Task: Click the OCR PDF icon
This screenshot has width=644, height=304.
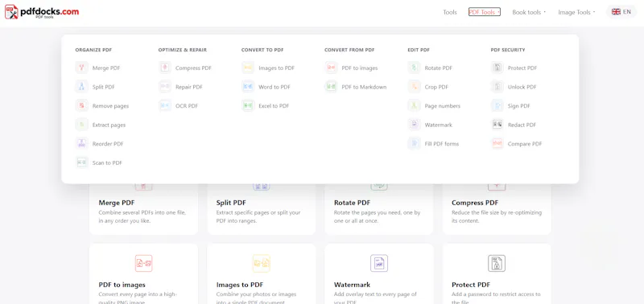Action: (165, 106)
